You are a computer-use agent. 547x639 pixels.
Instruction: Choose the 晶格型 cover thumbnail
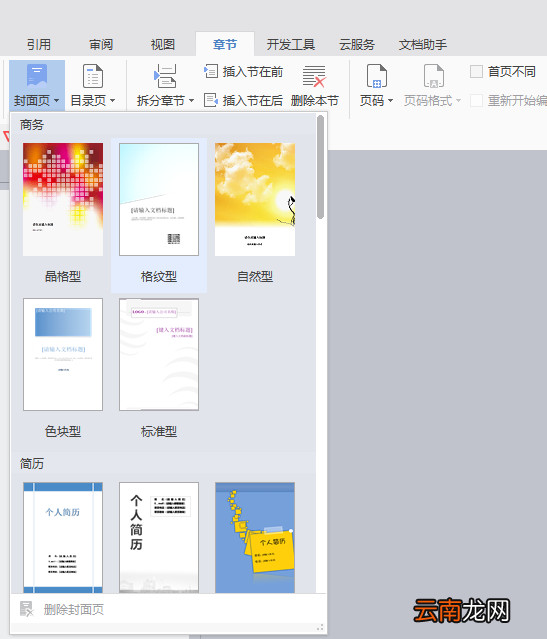[x=63, y=199]
